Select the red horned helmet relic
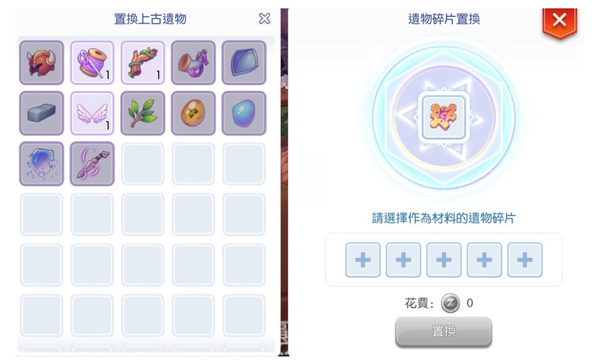The width and height of the screenshot is (602, 364). pyautogui.click(x=41, y=63)
